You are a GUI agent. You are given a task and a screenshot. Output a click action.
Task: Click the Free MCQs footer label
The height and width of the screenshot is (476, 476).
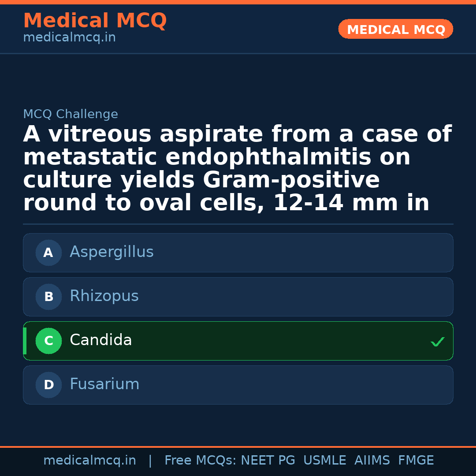(200, 461)
